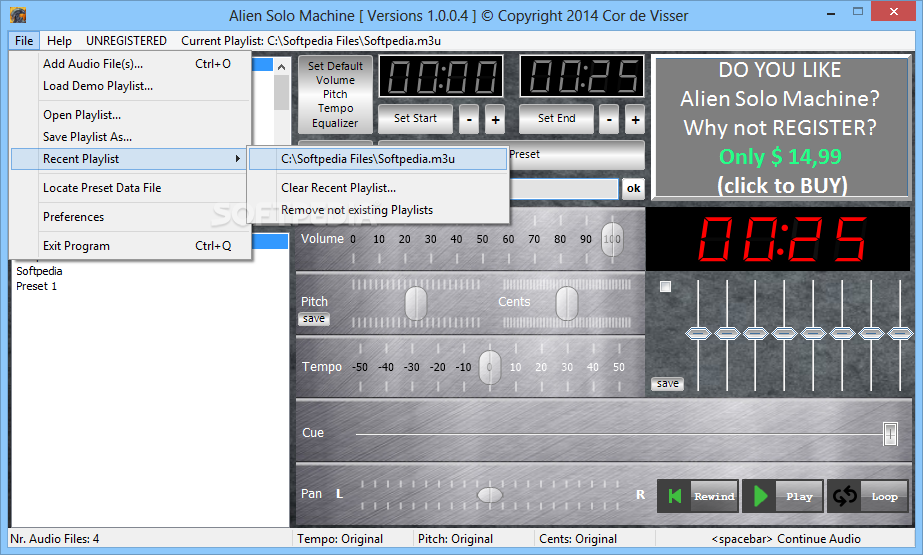Click the Set Start button
The image size is (923, 555).
pyautogui.click(x=415, y=118)
